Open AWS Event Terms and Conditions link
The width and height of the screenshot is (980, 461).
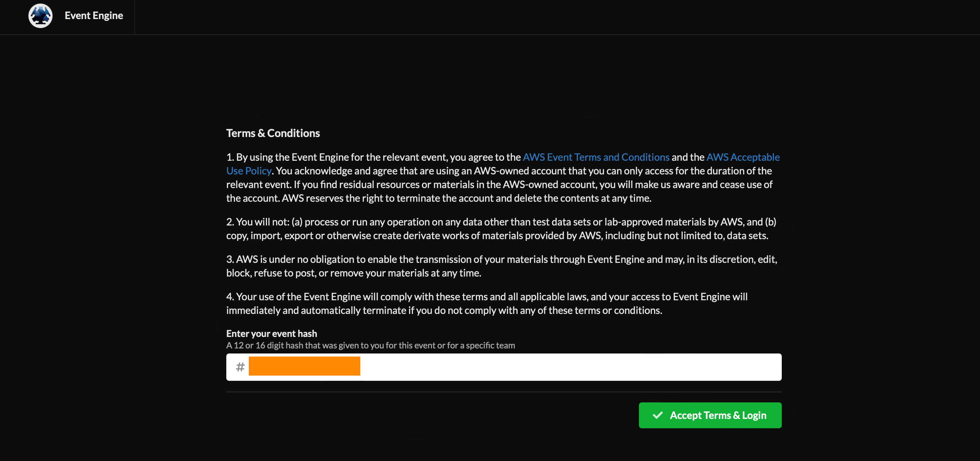click(x=596, y=157)
